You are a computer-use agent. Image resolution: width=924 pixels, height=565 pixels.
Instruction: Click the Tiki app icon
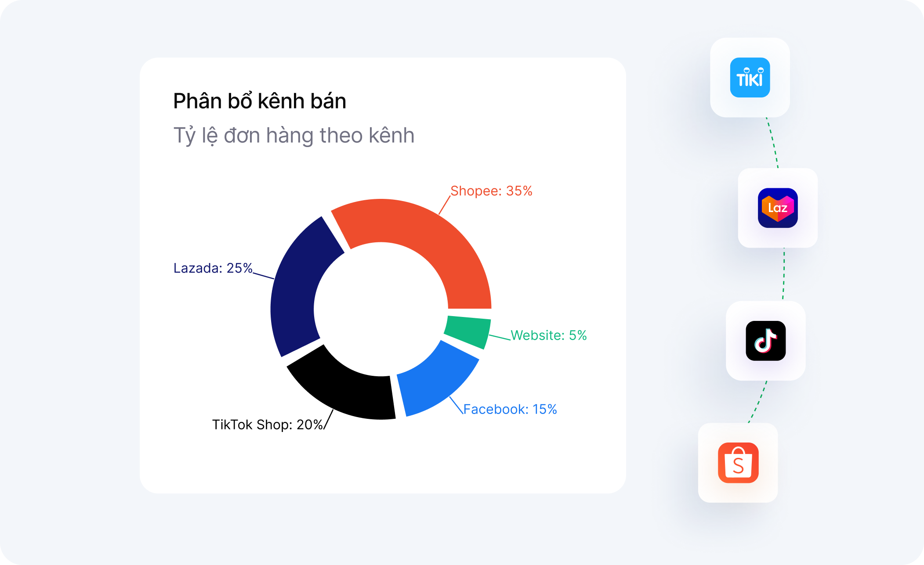(x=750, y=77)
